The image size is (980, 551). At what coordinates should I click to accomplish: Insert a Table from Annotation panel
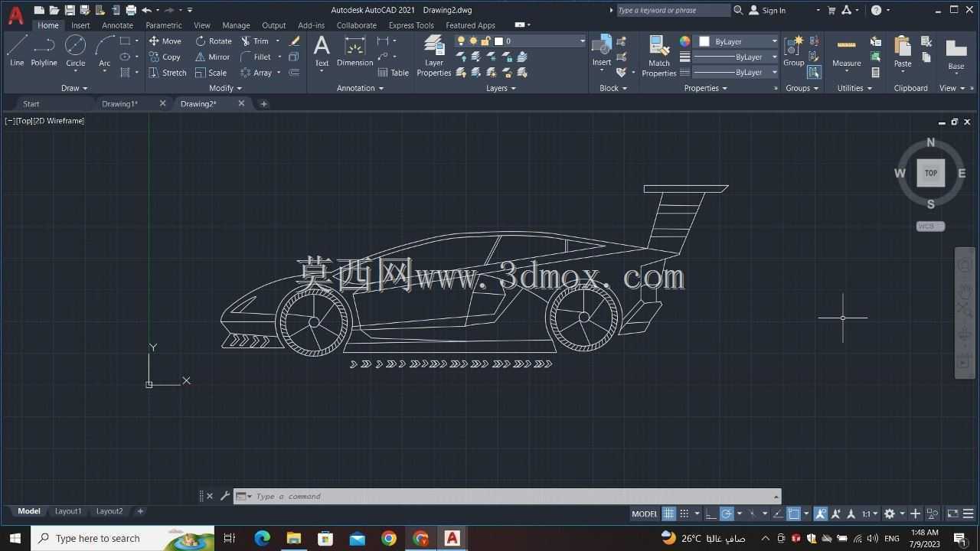click(394, 73)
